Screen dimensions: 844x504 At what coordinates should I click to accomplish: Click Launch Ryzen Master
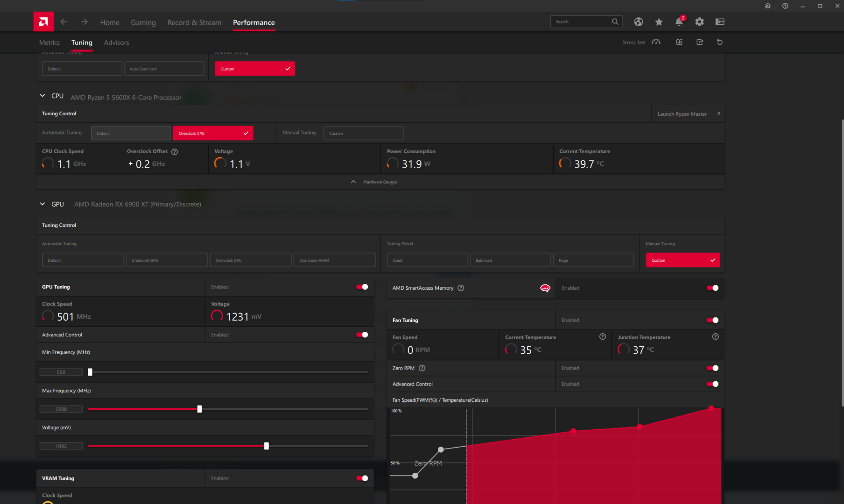(682, 114)
